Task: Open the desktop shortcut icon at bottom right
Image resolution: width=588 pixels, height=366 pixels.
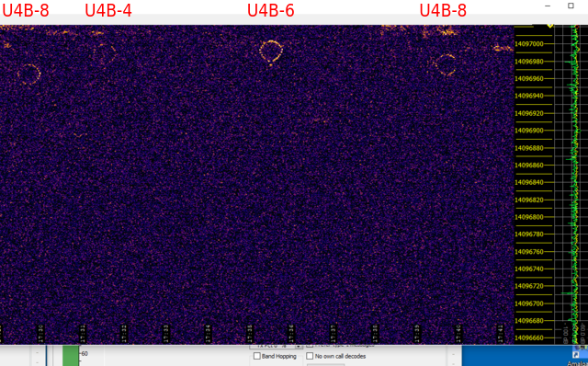Action: pyautogui.click(x=576, y=355)
